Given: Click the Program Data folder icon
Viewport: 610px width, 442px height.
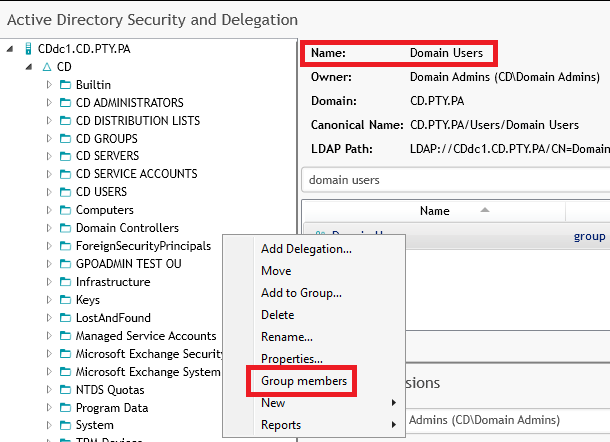Looking at the screenshot, I should point(65,407).
